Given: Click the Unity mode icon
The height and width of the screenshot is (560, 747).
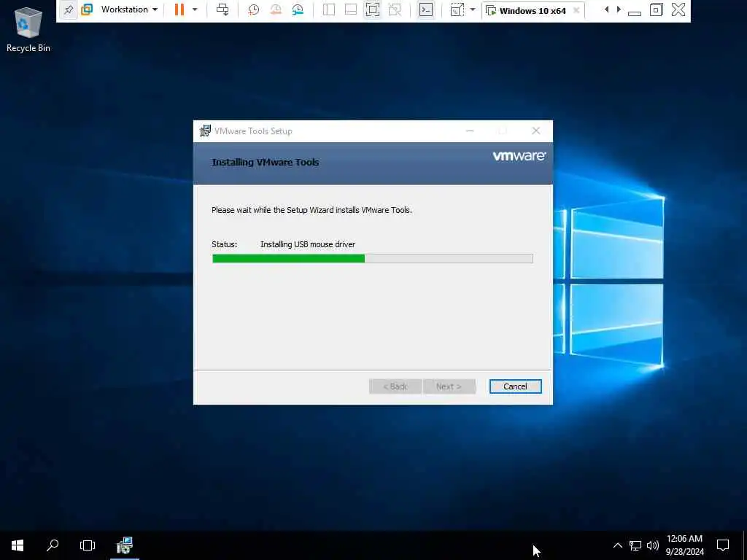Looking at the screenshot, I should 395,9.
